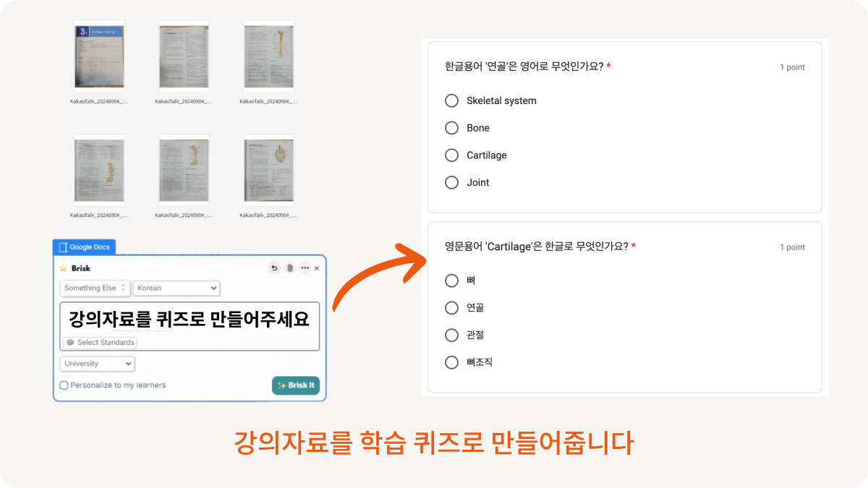This screenshot has height=488, width=868.
Task: Click the undo arrow icon in Brisk
Action: point(275,268)
